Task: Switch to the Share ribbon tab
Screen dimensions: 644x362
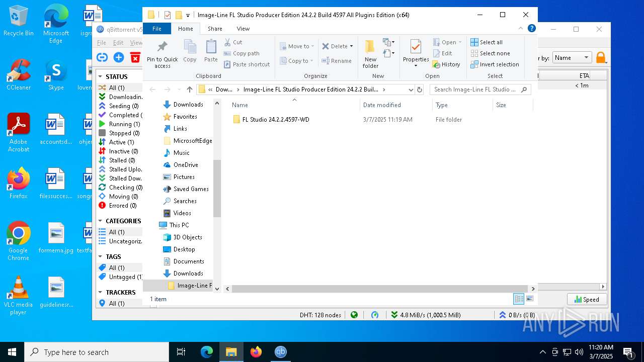Action: [x=215, y=29]
